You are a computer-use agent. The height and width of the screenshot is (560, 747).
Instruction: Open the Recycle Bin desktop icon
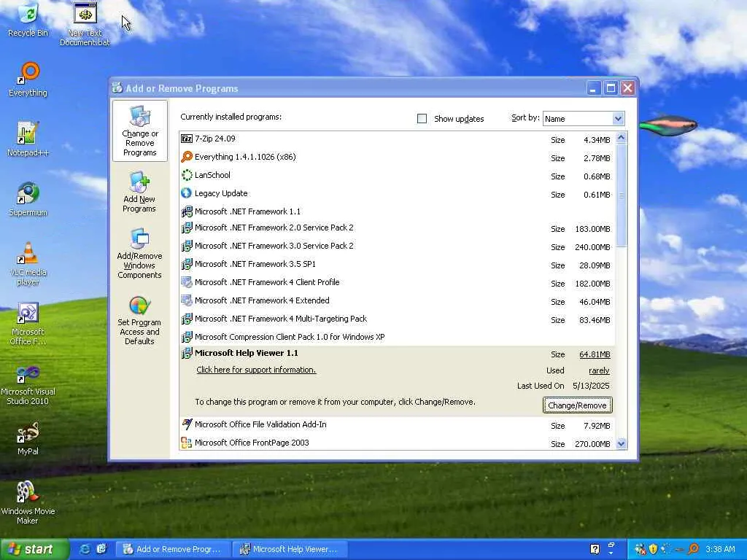(28, 20)
